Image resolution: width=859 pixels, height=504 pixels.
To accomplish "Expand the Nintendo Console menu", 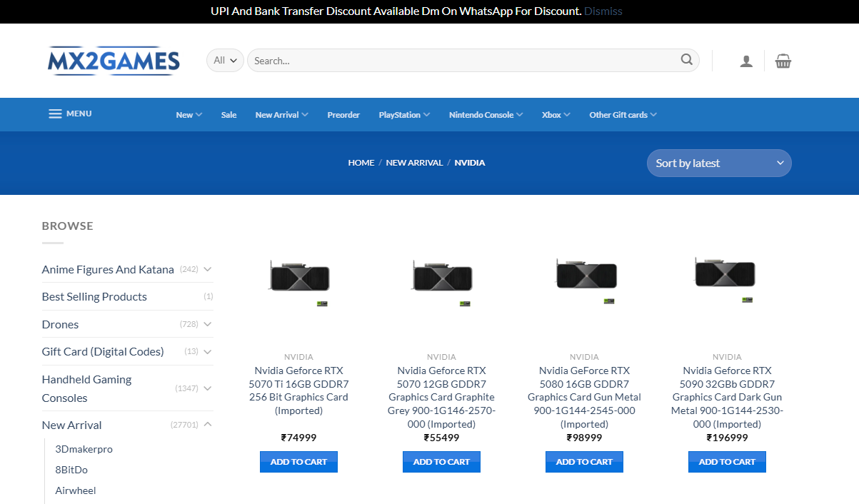I will tap(486, 115).
